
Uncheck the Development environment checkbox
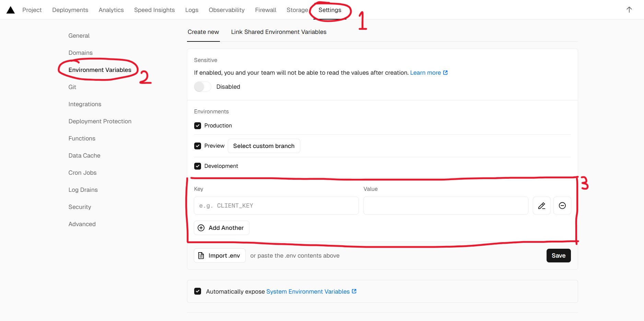coord(198,166)
